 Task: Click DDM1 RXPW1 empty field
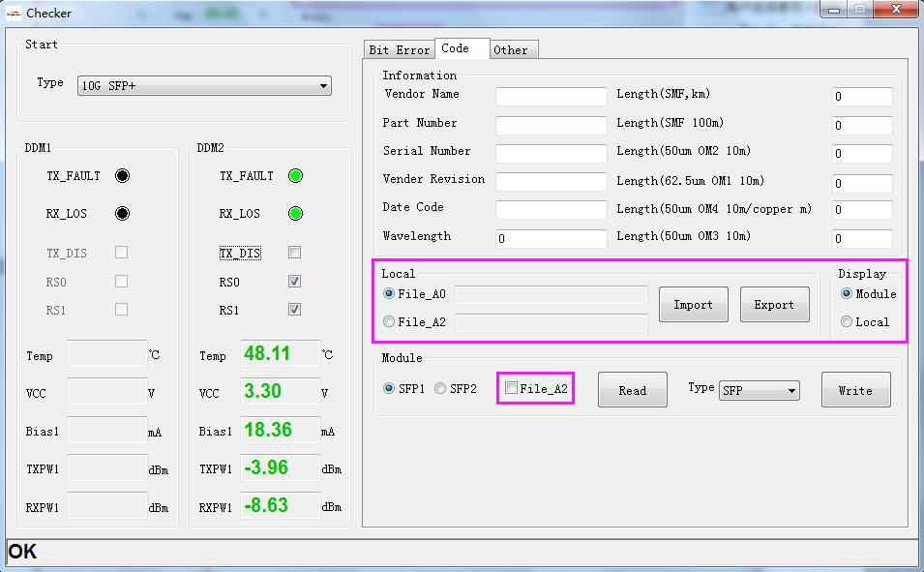pos(107,505)
